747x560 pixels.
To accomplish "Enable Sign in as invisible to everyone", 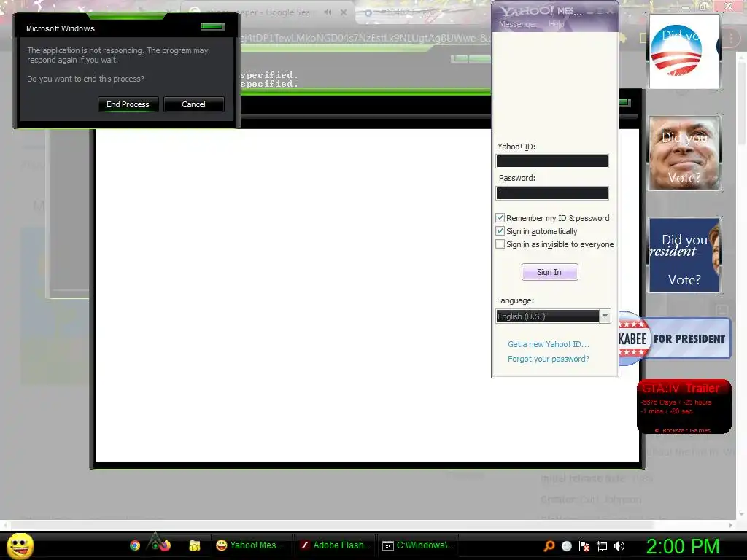I will pyautogui.click(x=500, y=244).
